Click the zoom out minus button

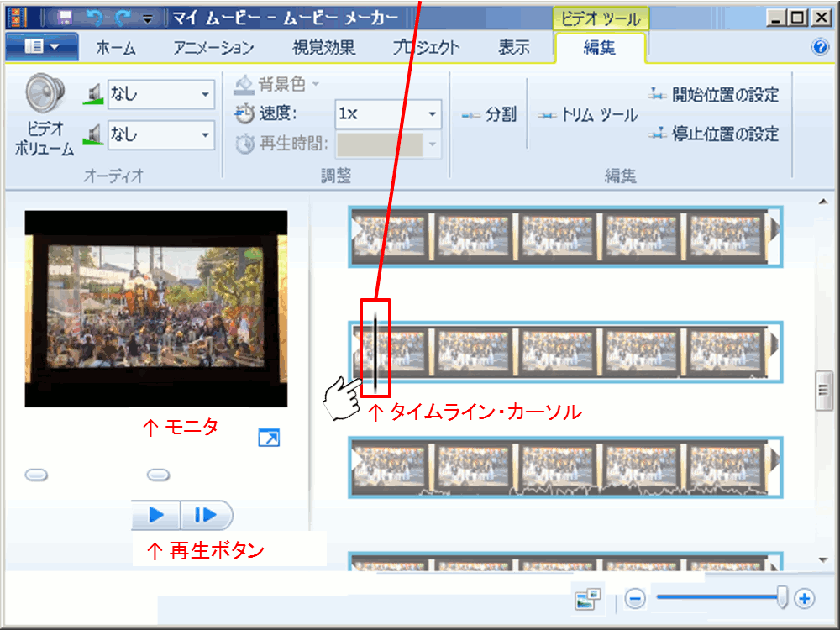click(x=635, y=598)
